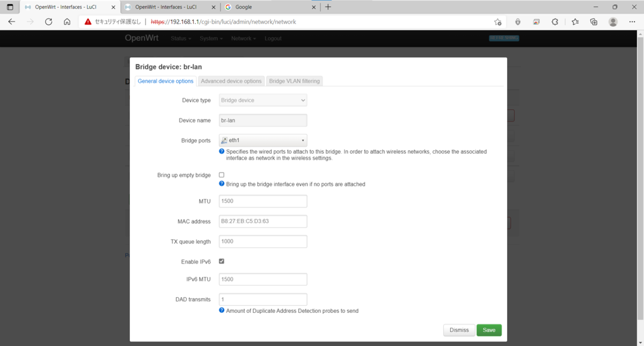Viewport: 644px width, 346px height.
Task: Close the second OpenWrt Interfaces tab
Action: click(x=214, y=7)
